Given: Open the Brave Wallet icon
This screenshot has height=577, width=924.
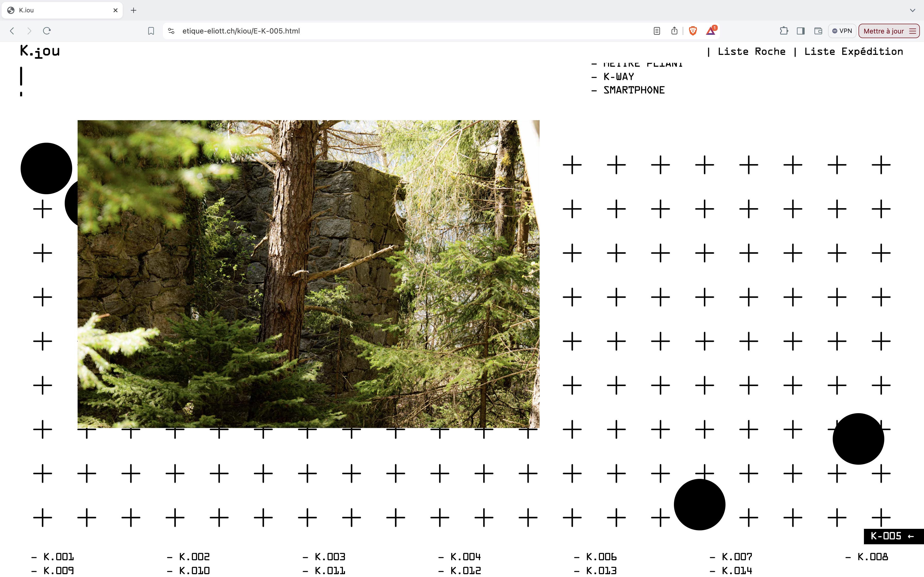Looking at the screenshot, I should pos(818,31).
